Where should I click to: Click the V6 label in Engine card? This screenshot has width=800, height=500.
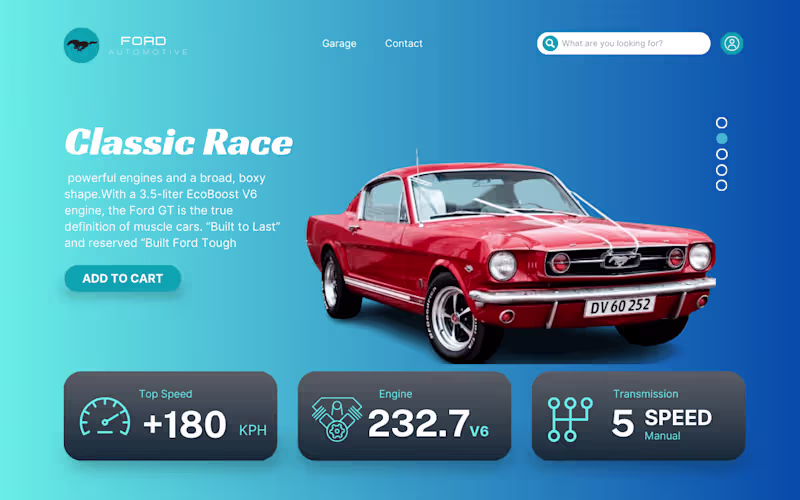coord(479,431)
